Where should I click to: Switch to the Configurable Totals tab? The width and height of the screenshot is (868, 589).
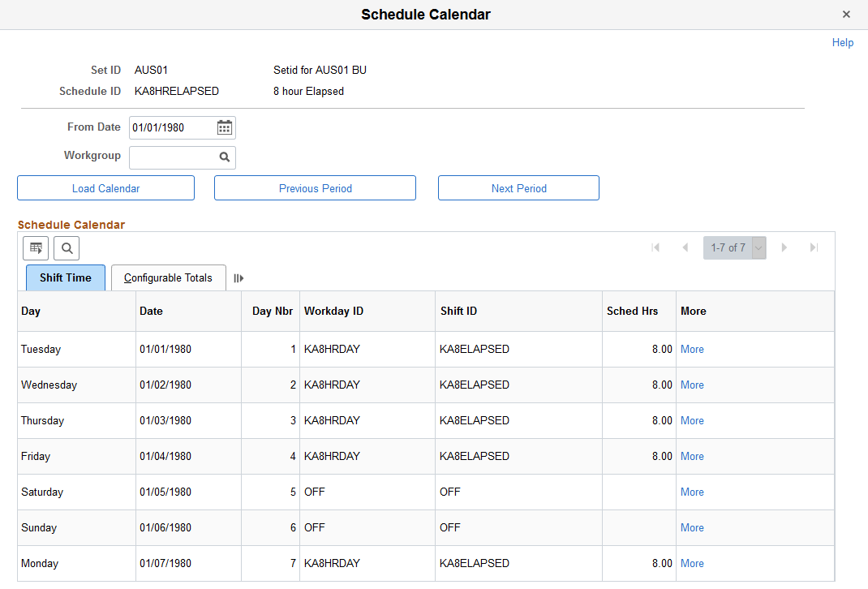[x=168, y=278]
